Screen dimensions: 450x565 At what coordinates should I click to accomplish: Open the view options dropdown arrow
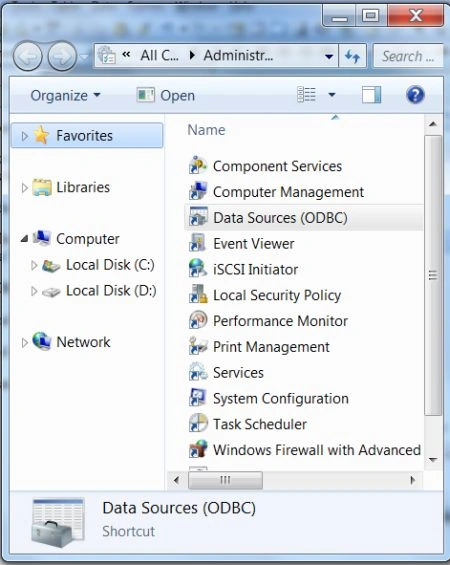(332, 95)
